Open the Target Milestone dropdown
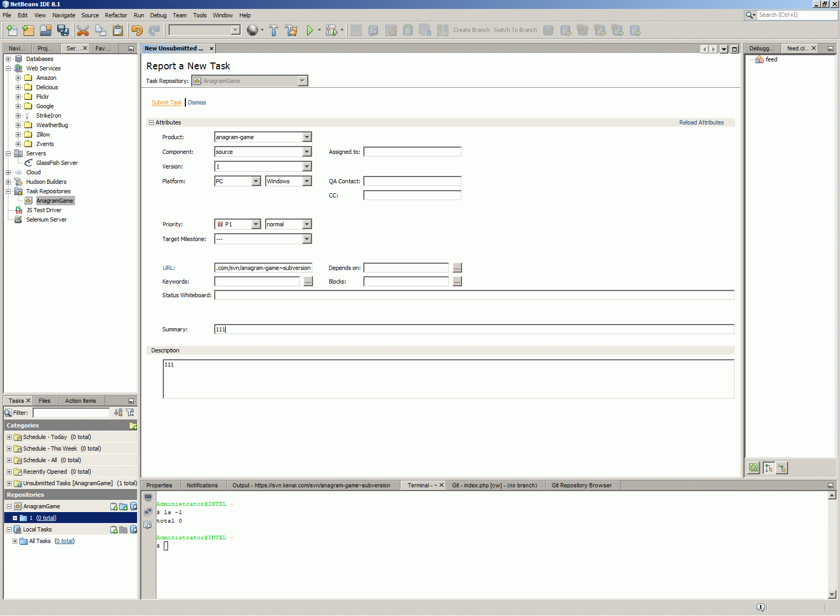 click(307, 239)
